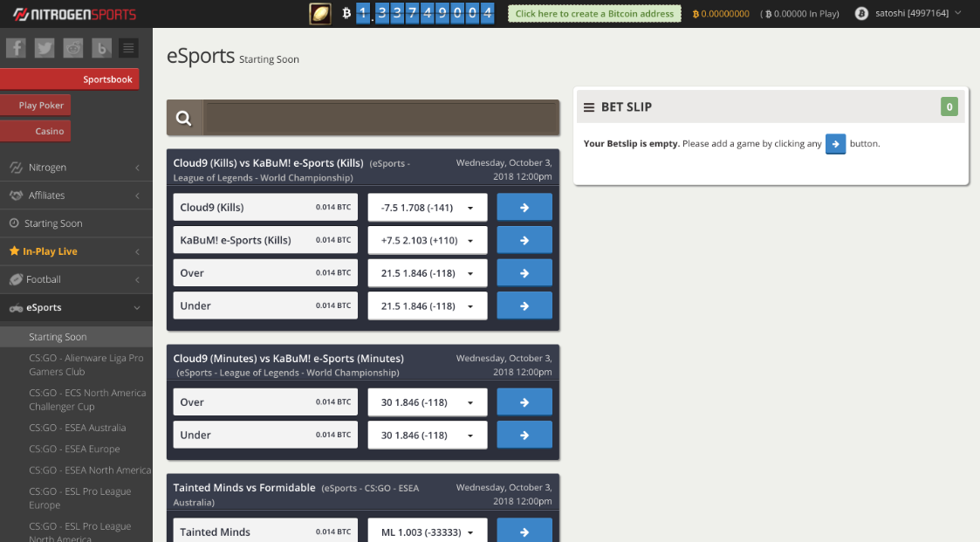Expand the satoshi account menu
This screenshot has width=980, height=542.
click(x=957, y=12)
